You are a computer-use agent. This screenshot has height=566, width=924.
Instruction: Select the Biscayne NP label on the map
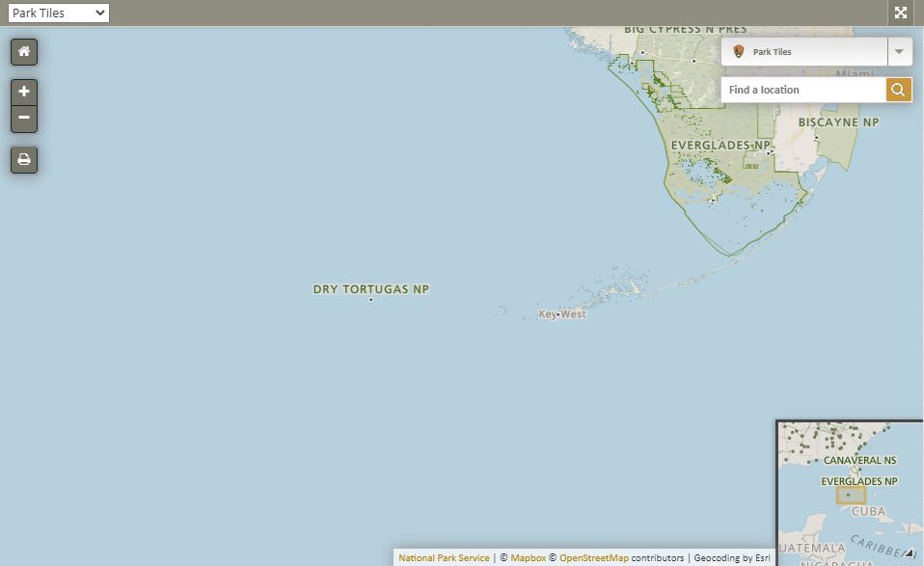pyautogui.click(x=838, y=122)
